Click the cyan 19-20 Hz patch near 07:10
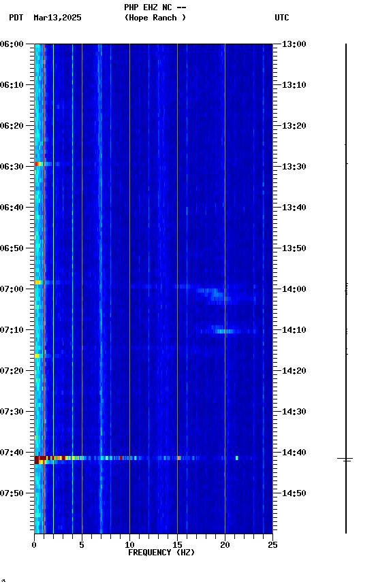Image resolution: width=376 pixels, height=588 pixels. pos(224,331)
